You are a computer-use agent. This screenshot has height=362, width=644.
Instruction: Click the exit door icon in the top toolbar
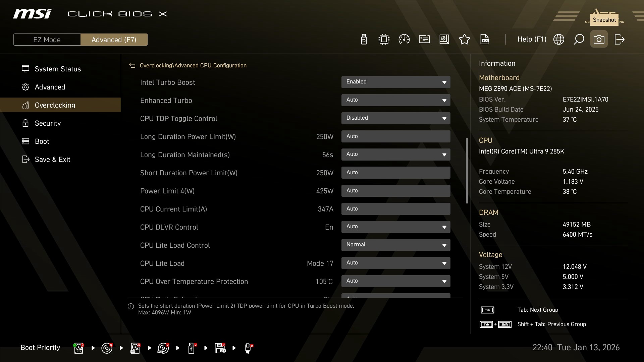point(619,39)
